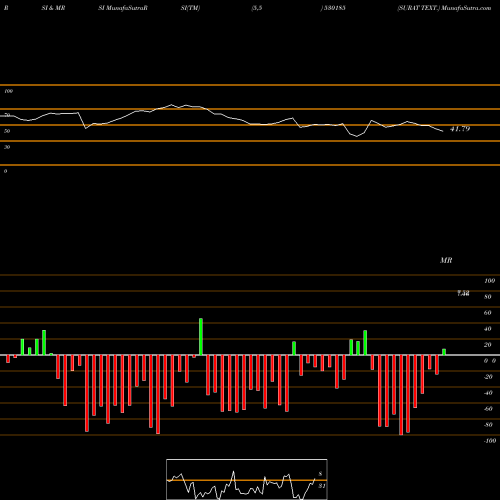Click the SI(TM) header text
This screenshot has height=500, width=500.
190,8
